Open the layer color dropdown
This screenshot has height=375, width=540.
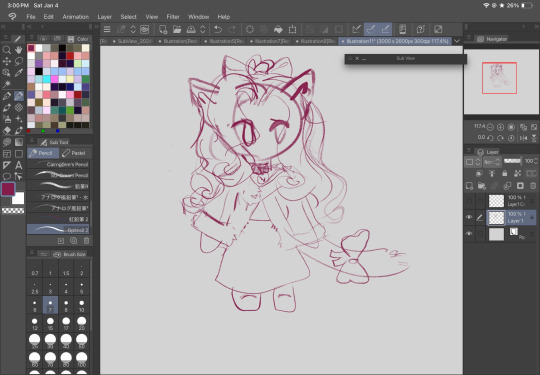pyautogui.click(x=472, y=162)
